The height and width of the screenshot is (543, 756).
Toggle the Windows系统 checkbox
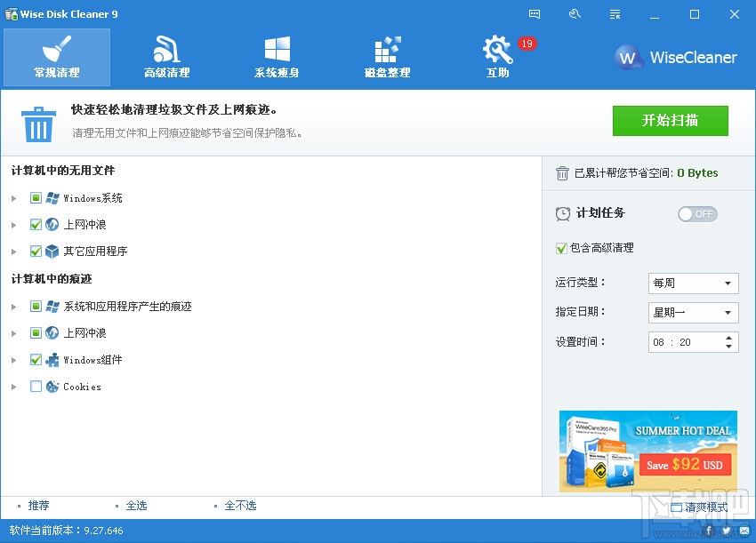pos(36,198)
